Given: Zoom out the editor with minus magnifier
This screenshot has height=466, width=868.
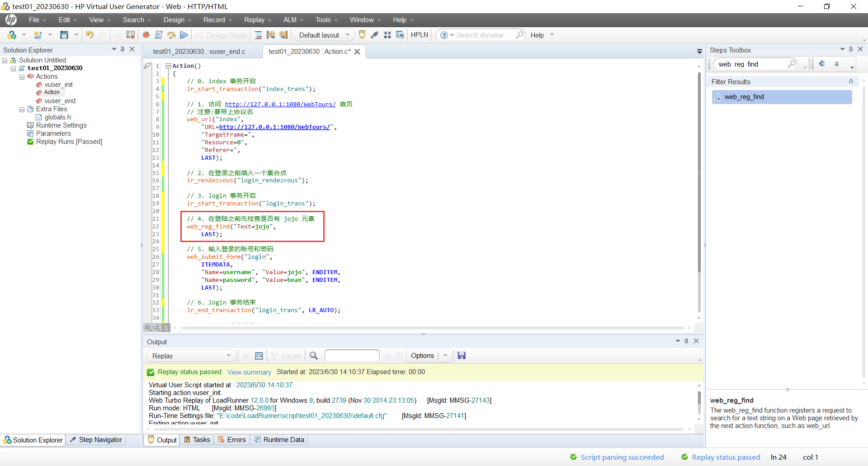Looking at the screenshot, I should tap(156, 327).
